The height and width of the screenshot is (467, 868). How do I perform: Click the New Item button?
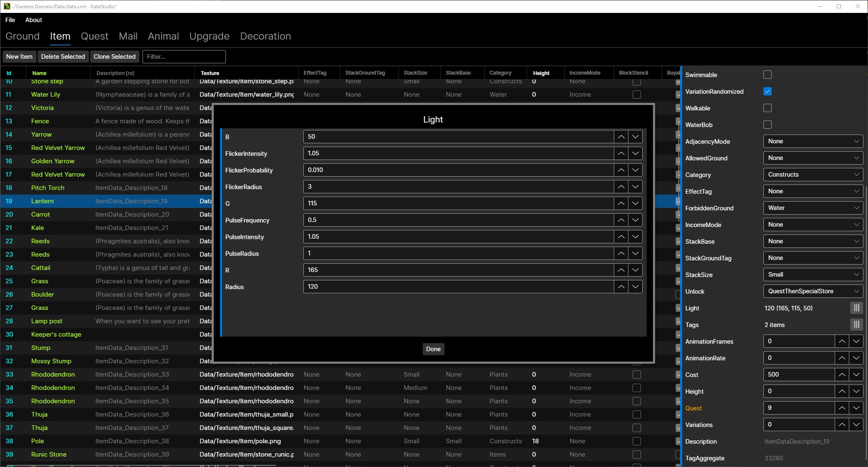(19, 56)
